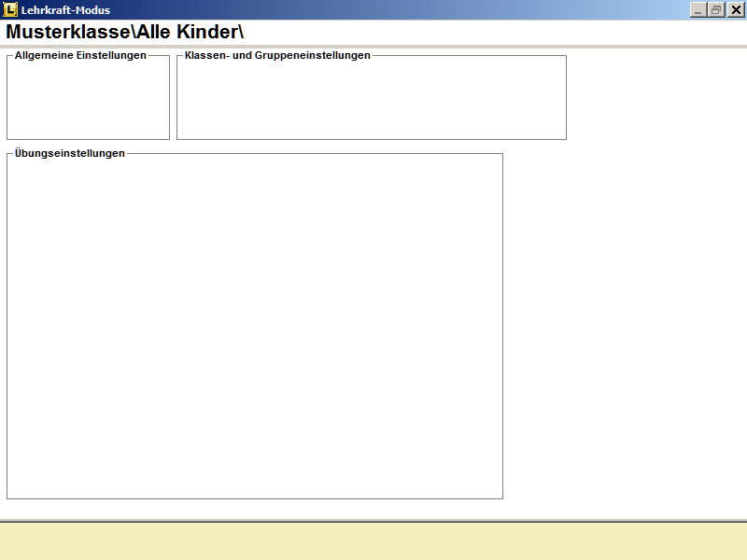Click the Lehrkraft-Modus title bar text
The height and width of the screenshot is (560, 747).
tap(65, 10)
